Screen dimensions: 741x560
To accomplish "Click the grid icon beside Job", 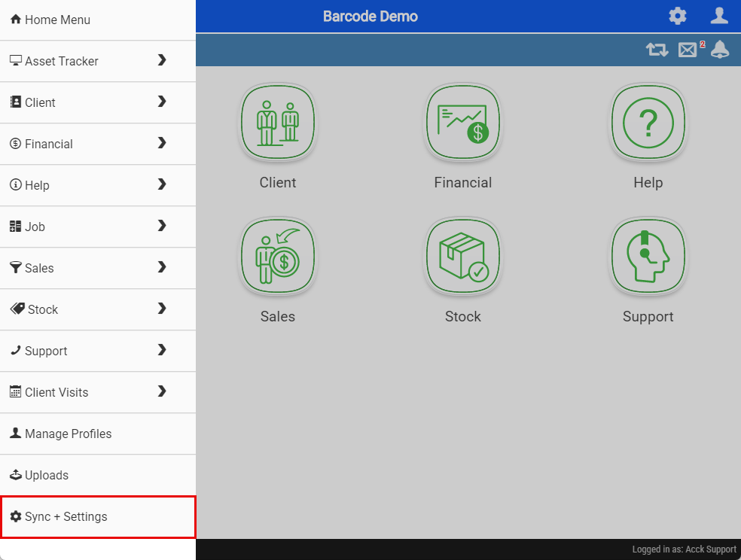I will coord(16,226).
